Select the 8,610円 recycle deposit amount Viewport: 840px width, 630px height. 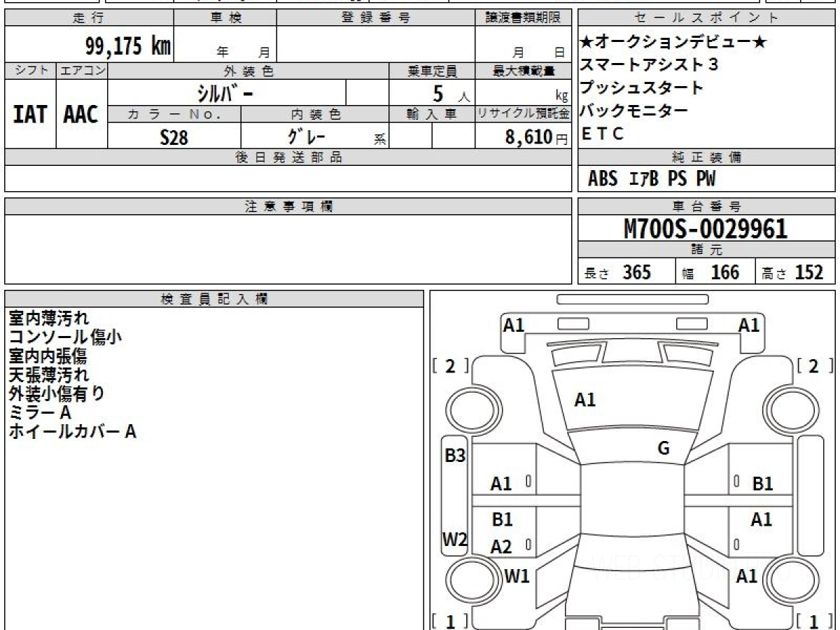pyautogui.click(x=537, y=137)
